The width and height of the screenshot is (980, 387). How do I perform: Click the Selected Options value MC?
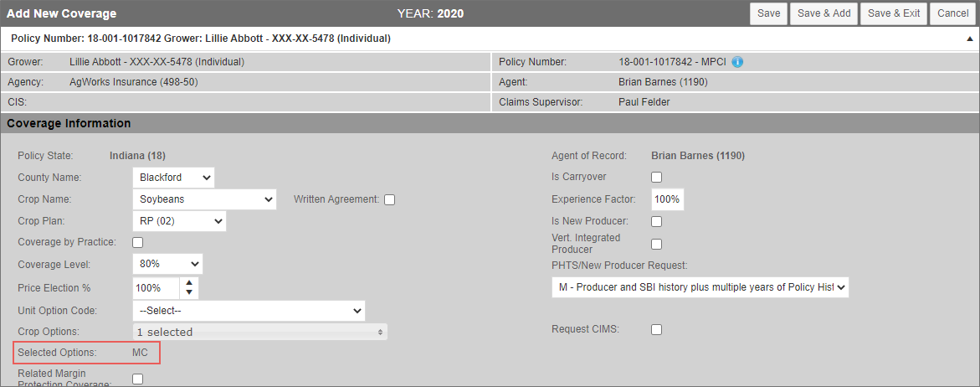coord(140,353)
